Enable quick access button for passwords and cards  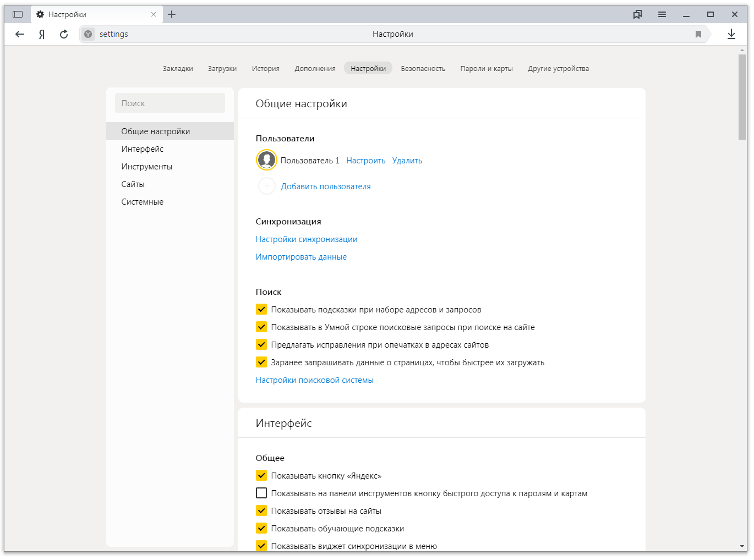tap(261, 493)
